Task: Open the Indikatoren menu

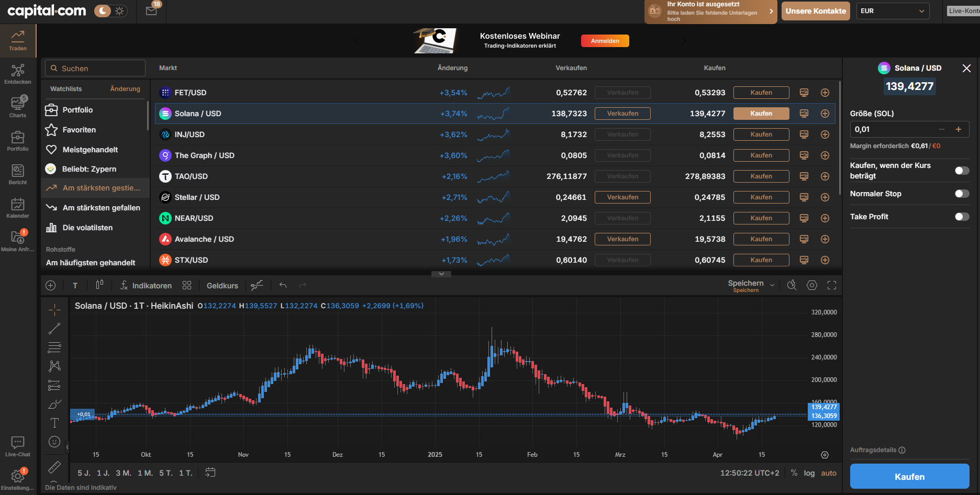Action: 146,285
